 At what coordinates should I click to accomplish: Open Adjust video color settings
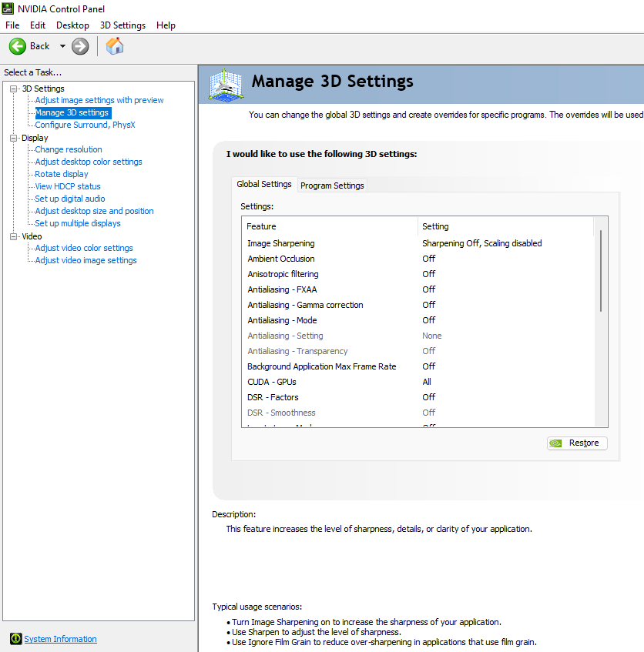[84, 248]
